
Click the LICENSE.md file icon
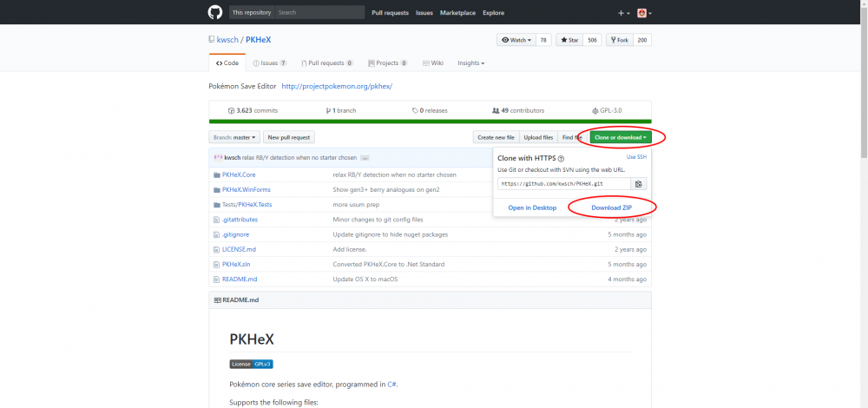(216, 249)
